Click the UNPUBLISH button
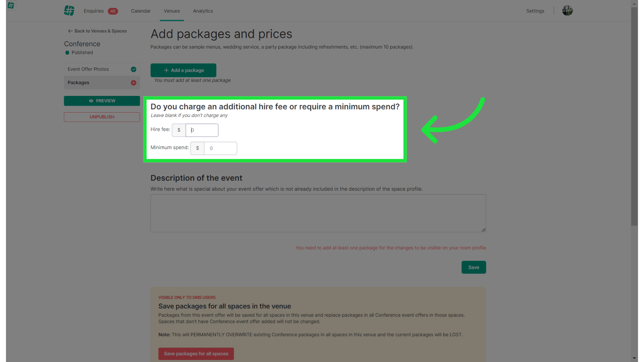Image resolution: width=644 pixels, height=362 pixels. tap(102, 117)
